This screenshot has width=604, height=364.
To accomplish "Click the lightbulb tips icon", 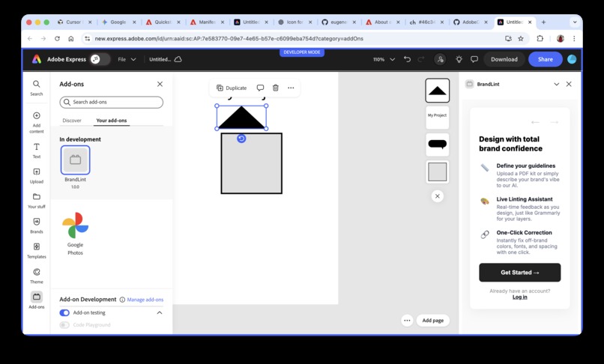I will [x=459, y=59].
